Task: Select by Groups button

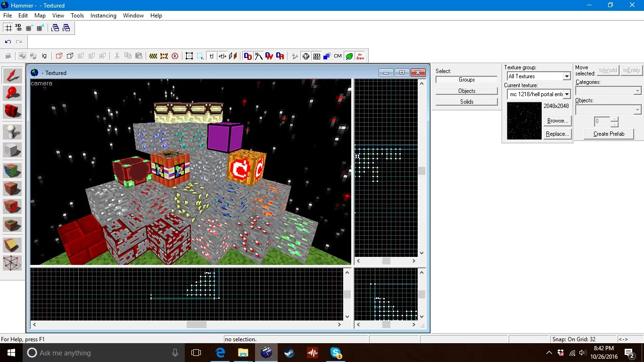Action: pos(467,80)
